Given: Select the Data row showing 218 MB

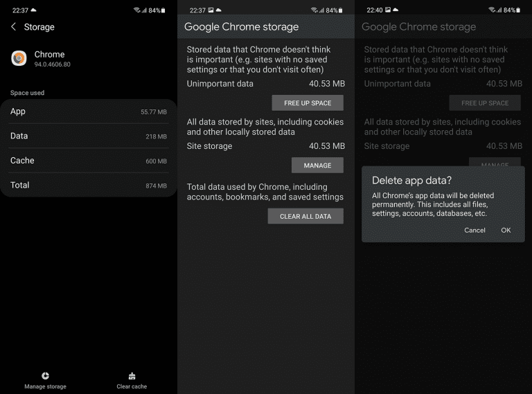Looking at the screenshot, I should (89, 136).
